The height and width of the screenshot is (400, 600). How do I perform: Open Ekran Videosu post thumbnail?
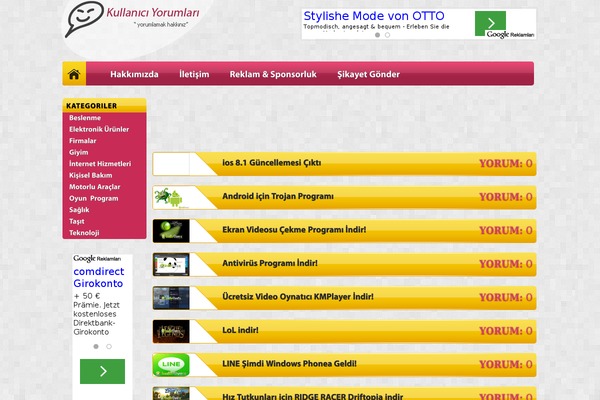point(171,231)
